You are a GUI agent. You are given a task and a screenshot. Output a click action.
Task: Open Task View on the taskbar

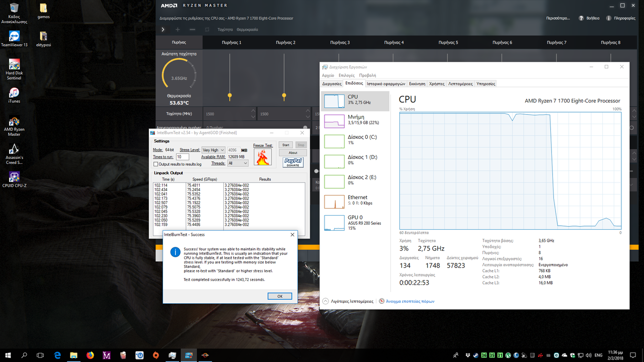(x=41, y=355)
